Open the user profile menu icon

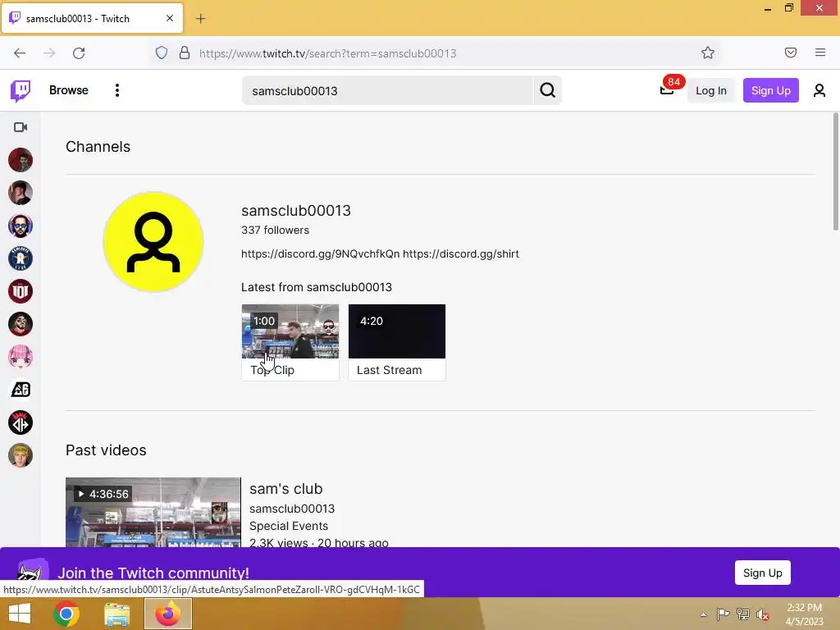tap(819, 90)
